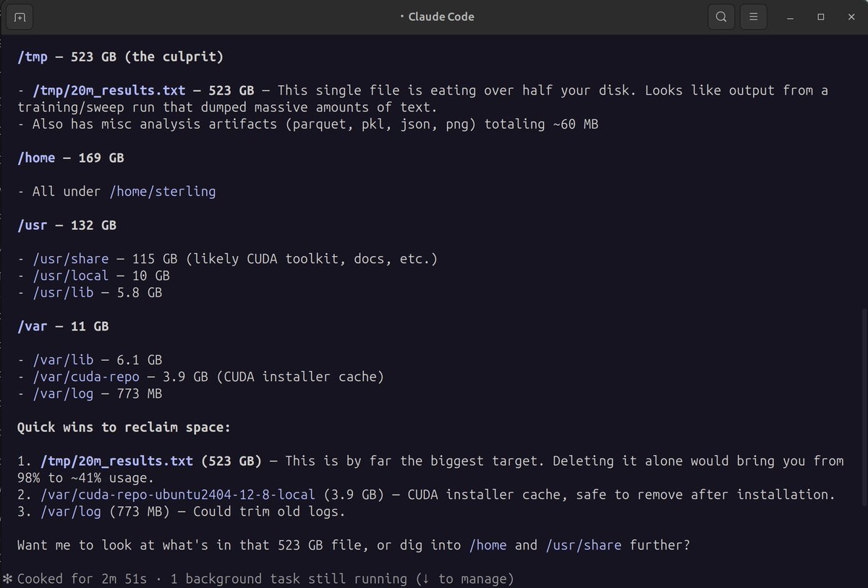Viewport: 868px width, 588px height.
Task: Click the '/usr — 132 GB' heading
Action: click(67, 225)
